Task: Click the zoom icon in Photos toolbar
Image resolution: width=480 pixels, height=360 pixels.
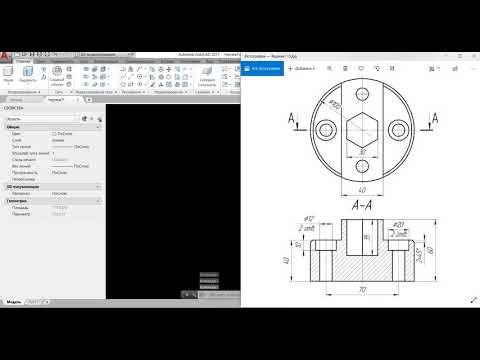Action: tap(329, 68)
